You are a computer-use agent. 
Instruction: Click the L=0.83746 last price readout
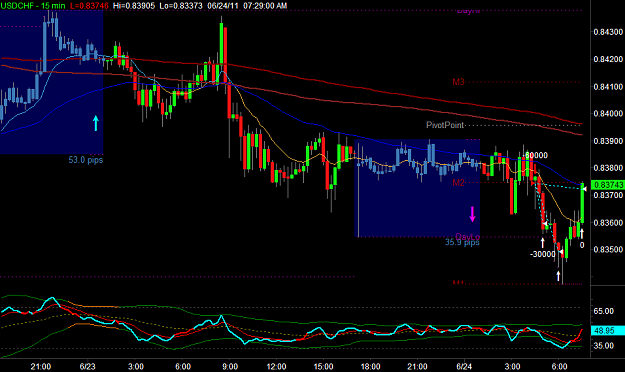tap(89, 6)
